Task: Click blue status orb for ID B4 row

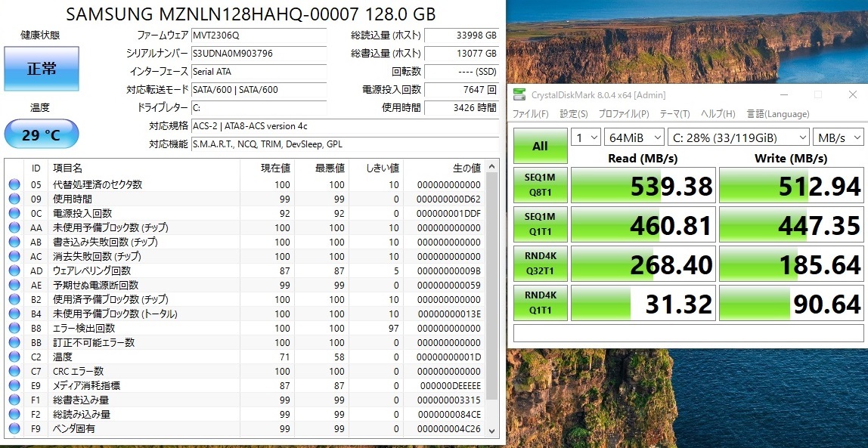Action: point(14,314)
